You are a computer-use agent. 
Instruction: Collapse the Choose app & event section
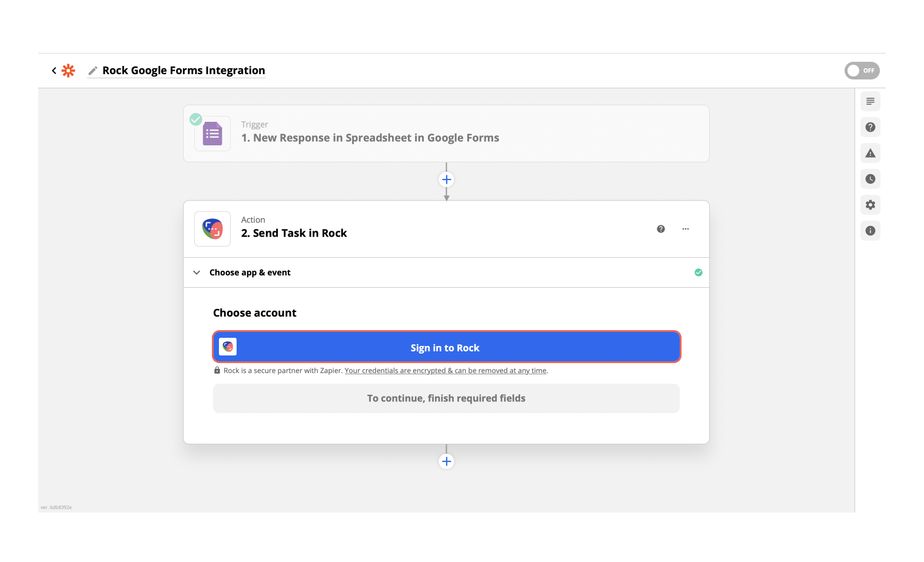click(197, 272)
